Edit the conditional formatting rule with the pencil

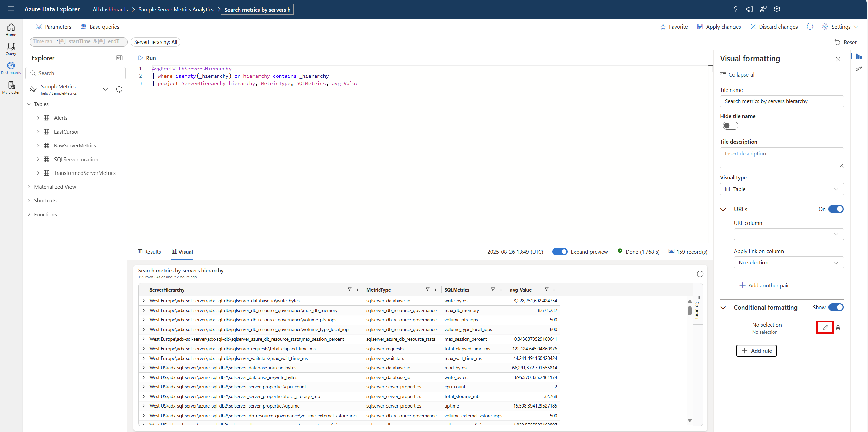pos(825,327)
